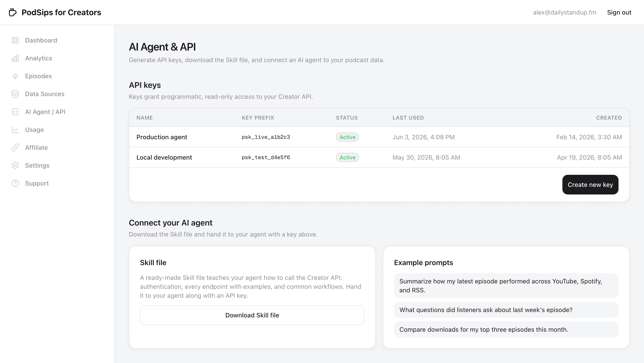
Task: Select the 'What questions did listeners ask' prompt
Action: point(506,310)
